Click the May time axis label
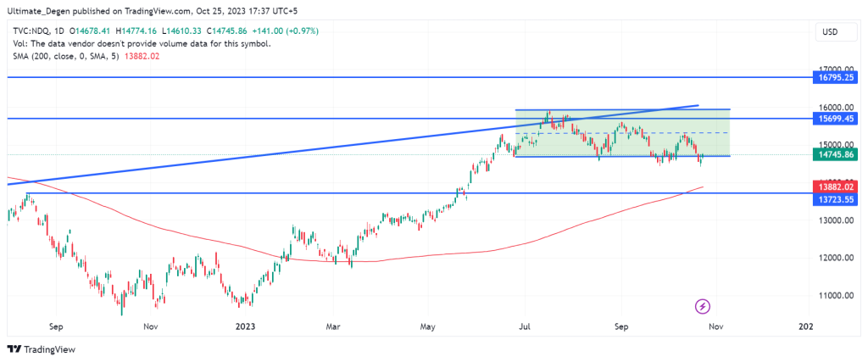The width and height of the screenshot is (868, 362). click(x=428, y=326)
